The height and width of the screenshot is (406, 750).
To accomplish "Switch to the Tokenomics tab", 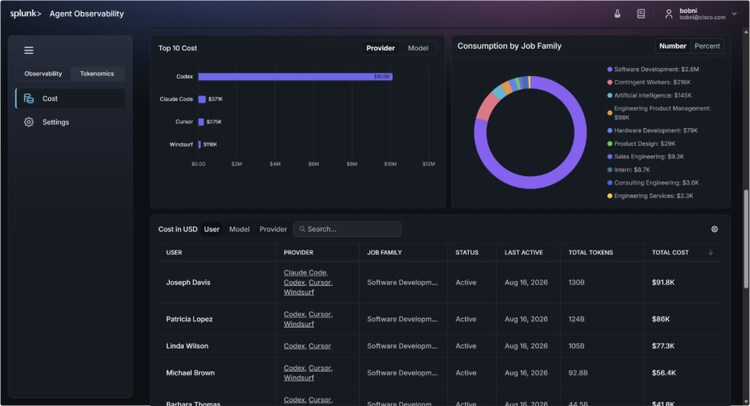I will click(x=97, y=74).
